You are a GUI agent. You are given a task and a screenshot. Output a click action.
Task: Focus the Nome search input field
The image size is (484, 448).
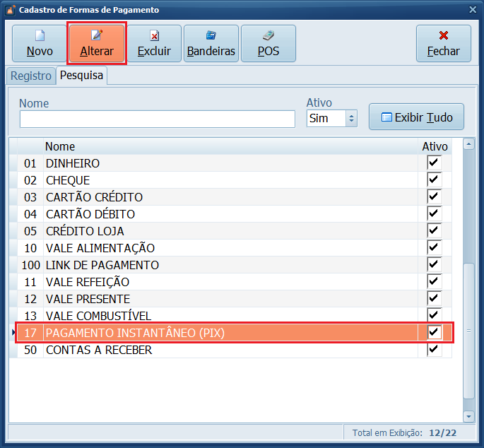pyautogui.click(x=157, y=119)
